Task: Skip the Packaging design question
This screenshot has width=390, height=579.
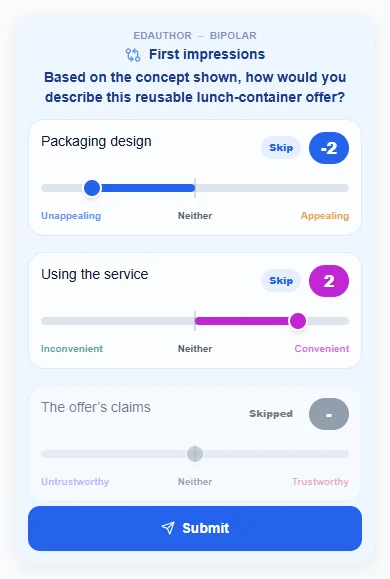Action: tap(281, 148)
